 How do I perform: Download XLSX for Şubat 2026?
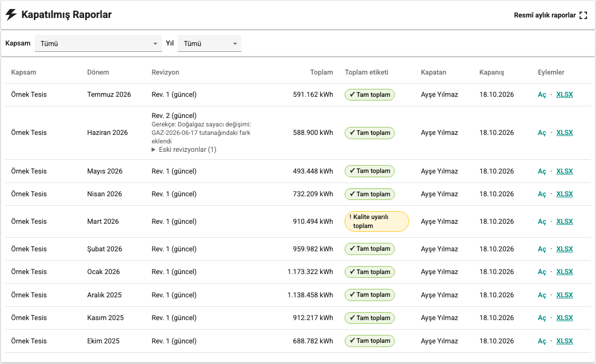[564, 249]
